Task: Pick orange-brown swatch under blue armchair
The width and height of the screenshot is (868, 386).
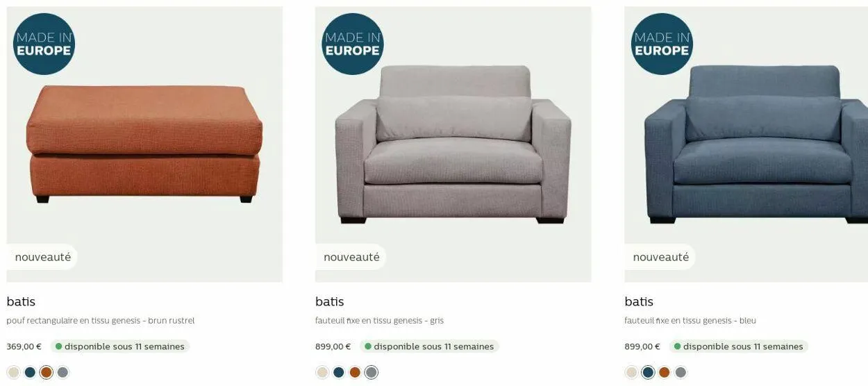Action: 665,372
